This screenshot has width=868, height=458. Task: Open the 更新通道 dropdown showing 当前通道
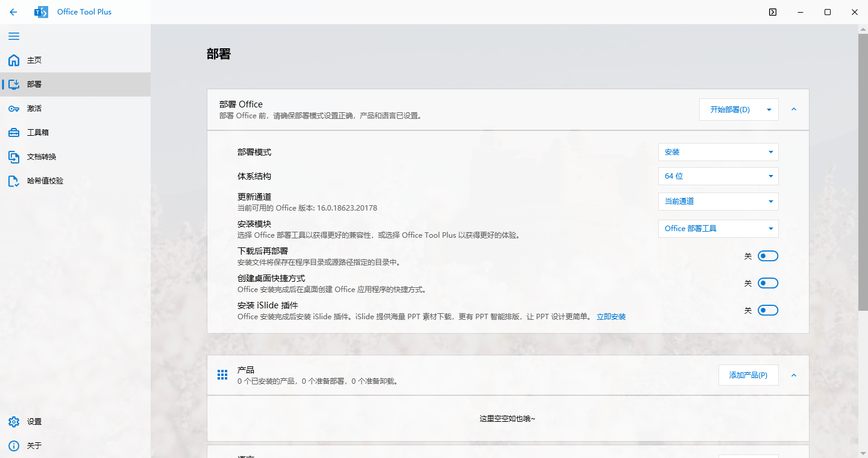[718, 202]
